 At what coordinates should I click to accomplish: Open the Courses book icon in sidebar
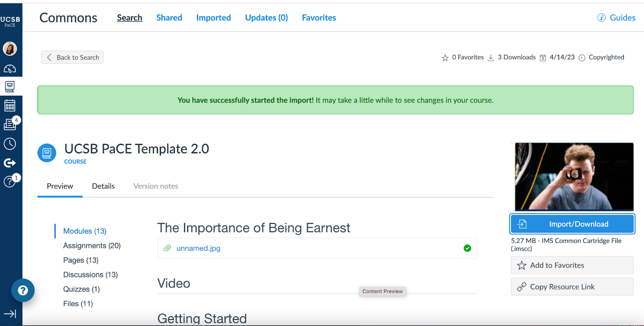tap(10, 87)
